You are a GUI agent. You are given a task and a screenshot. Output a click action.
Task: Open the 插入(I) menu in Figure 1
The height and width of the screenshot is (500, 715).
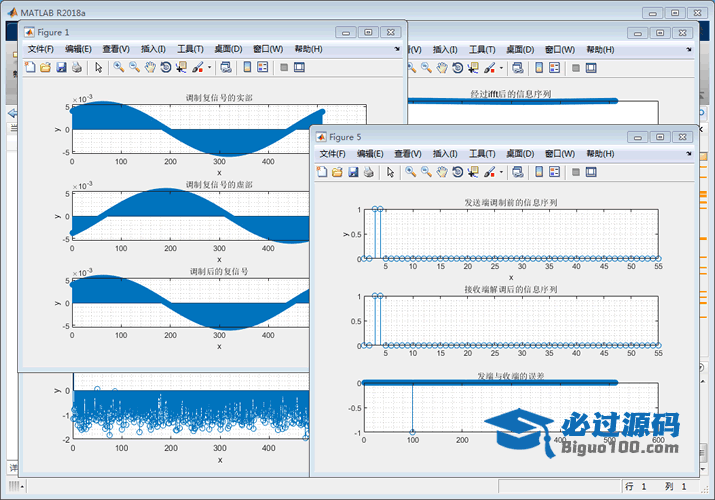pos(153,49)
